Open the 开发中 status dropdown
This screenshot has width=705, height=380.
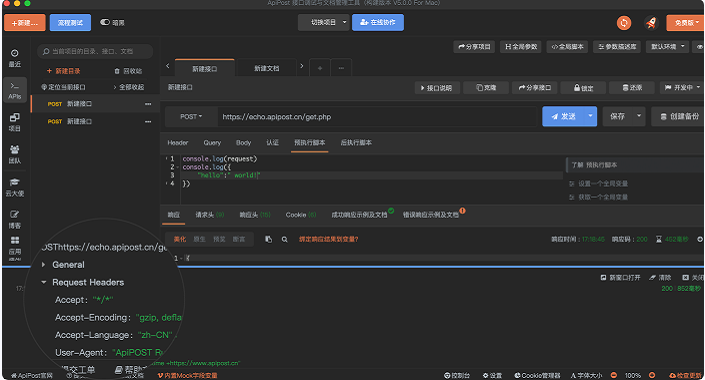(682, 87)
